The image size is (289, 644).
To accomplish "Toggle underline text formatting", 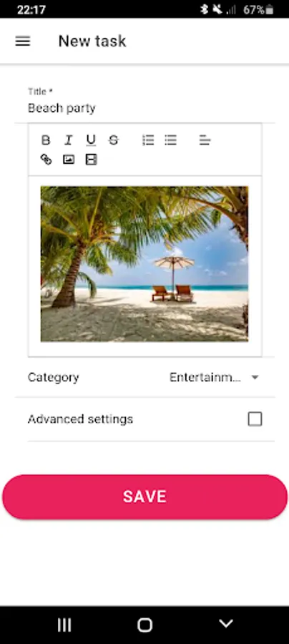I will tap(91, 140).
